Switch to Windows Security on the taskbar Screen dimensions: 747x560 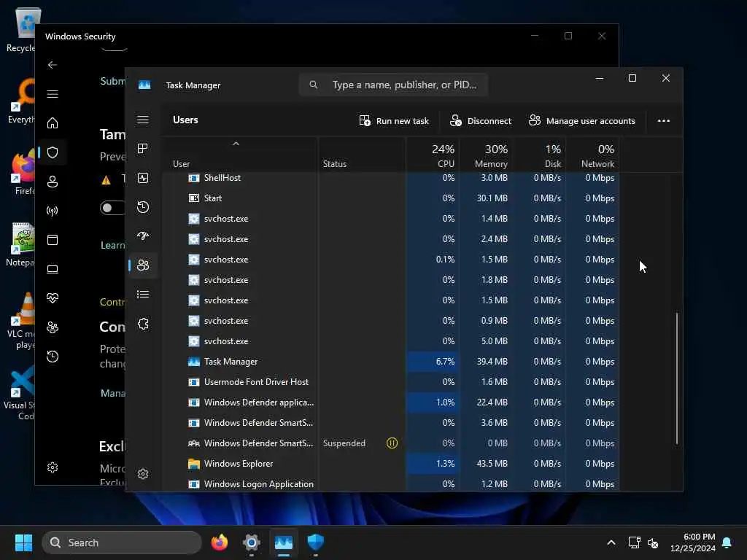[315, 542]
